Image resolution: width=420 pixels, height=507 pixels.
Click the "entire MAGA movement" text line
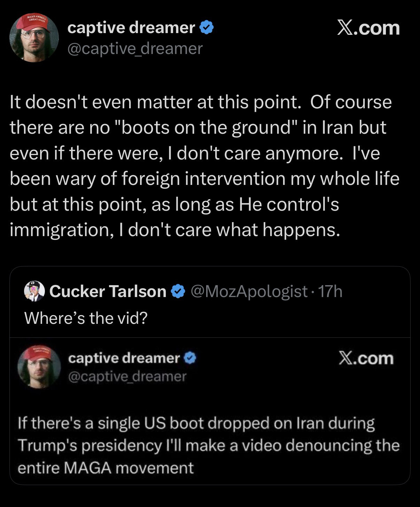[x=106, y=468]
